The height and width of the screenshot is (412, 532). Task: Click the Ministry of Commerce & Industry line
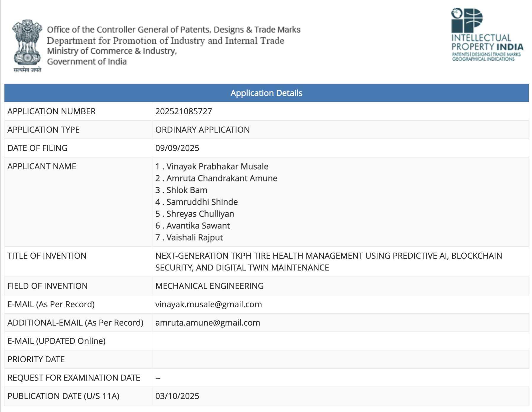(x=112, y=51)
